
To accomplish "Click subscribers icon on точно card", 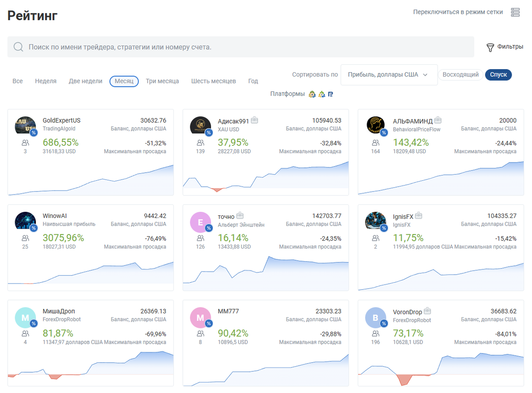I will pos(200,238).
